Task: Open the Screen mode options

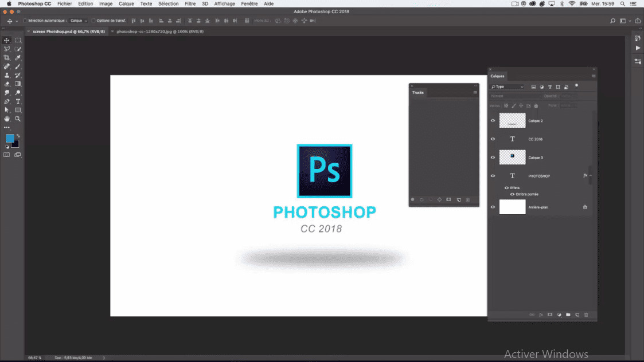Action: 18,155
